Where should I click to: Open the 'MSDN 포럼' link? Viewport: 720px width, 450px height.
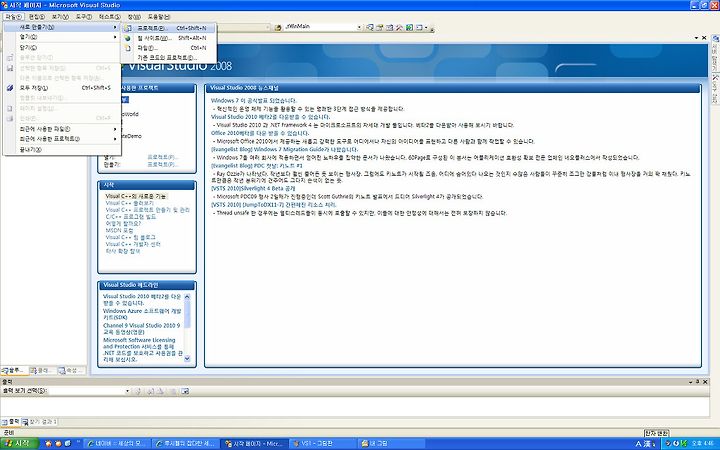(119, 231)
